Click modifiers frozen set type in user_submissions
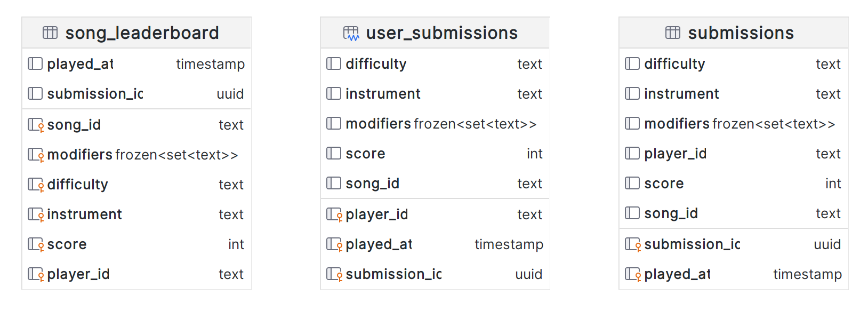 [475, 124]
